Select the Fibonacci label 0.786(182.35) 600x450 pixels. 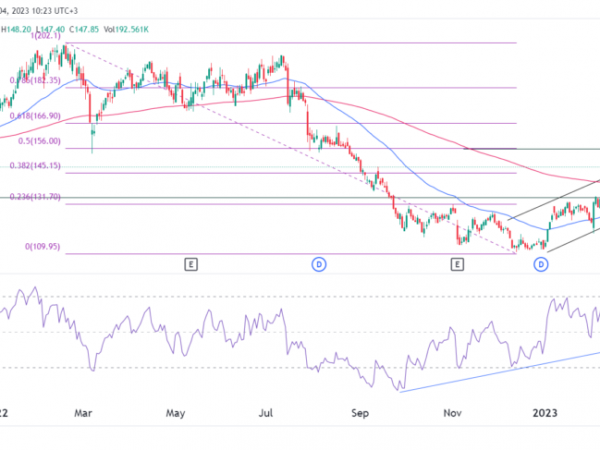point(35,80)
